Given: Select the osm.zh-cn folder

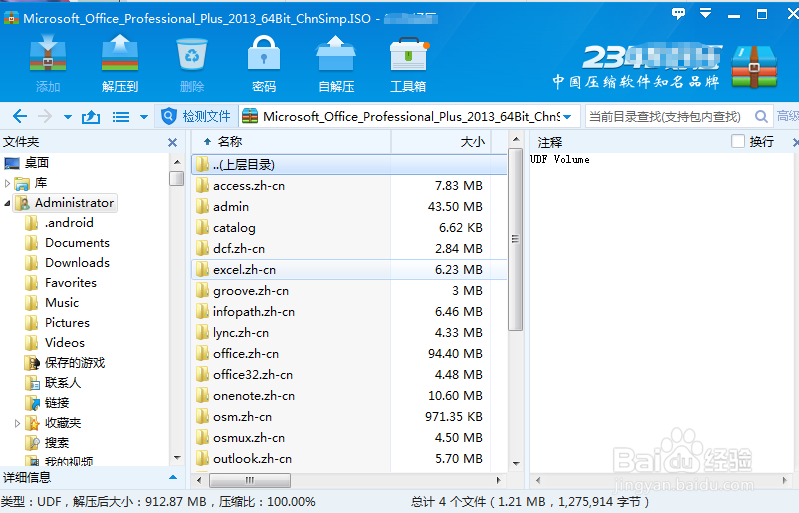Looking at the screenshot, I should click(349, 417).
